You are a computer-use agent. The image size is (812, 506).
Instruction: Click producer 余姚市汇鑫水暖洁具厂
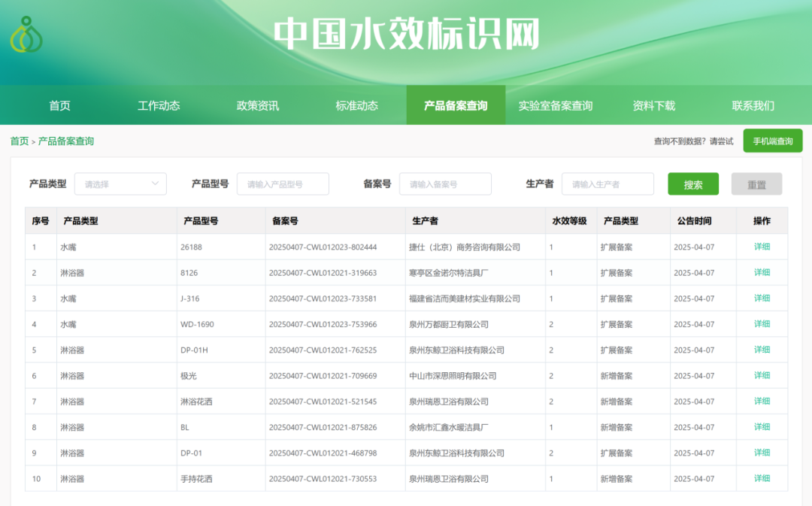coord(448,427)
